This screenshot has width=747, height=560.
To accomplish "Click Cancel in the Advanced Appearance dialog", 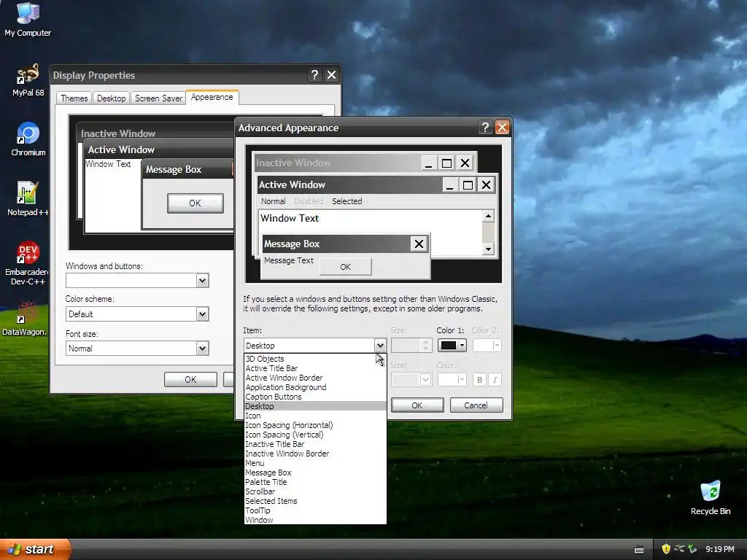I will pyautogui.click(x=476, y=405).
